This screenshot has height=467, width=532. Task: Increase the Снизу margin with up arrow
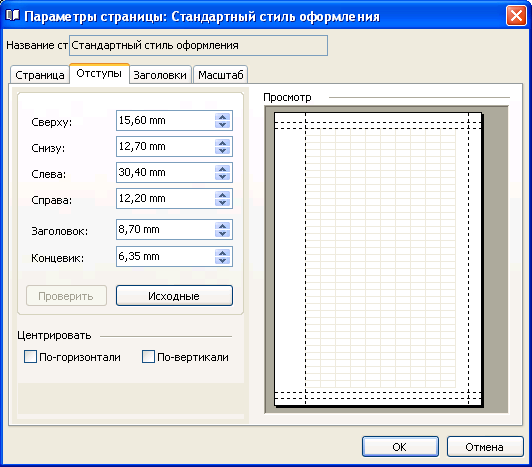pos(223,143)
